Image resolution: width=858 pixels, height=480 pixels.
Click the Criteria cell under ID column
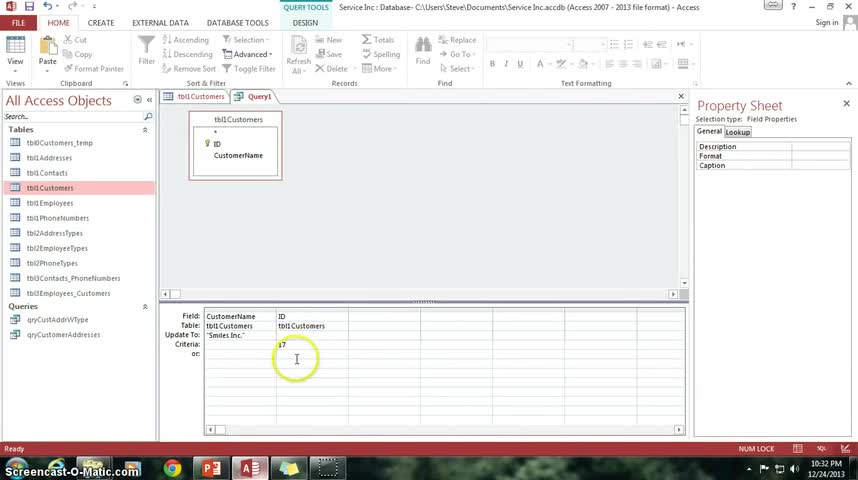pos(312,344)
